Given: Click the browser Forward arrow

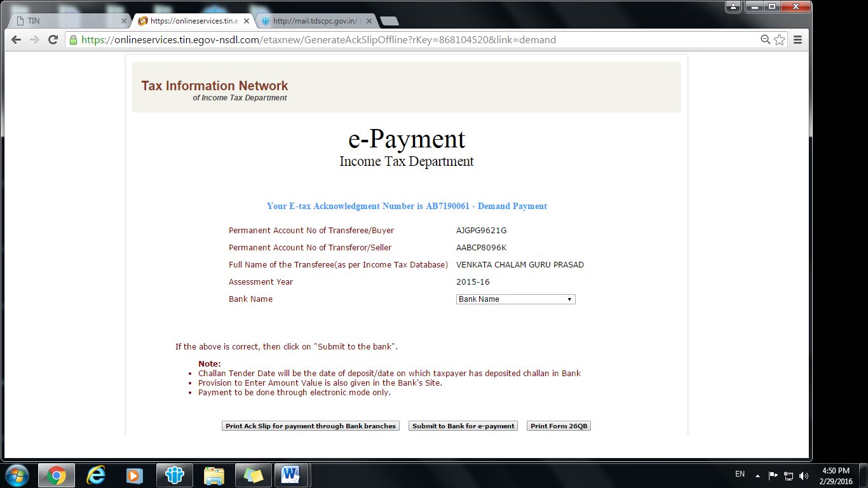Looking at the screenshot, I should click(x=35, y=39).
